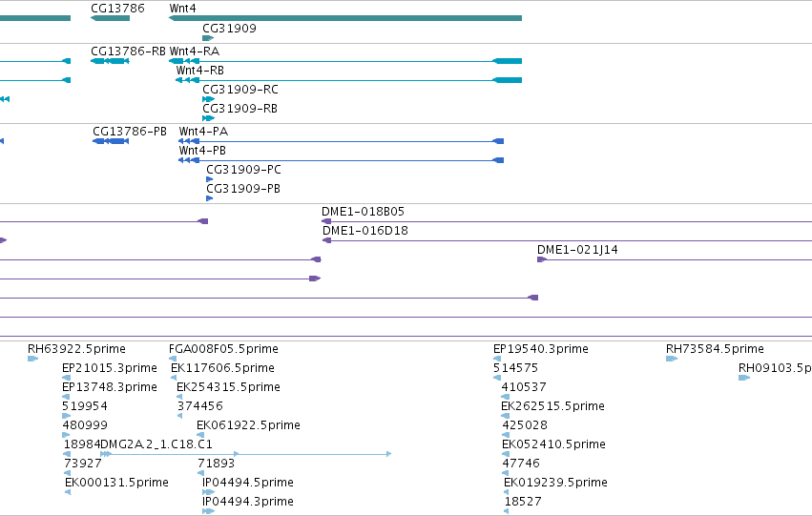
Task: Click the EK117606.5prime label
Action: (222, 368)
